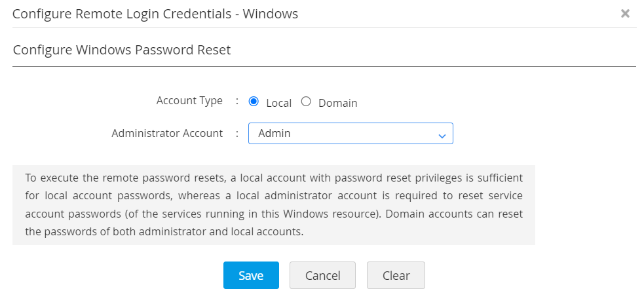Open the Administrator Account dropdown

350,134
